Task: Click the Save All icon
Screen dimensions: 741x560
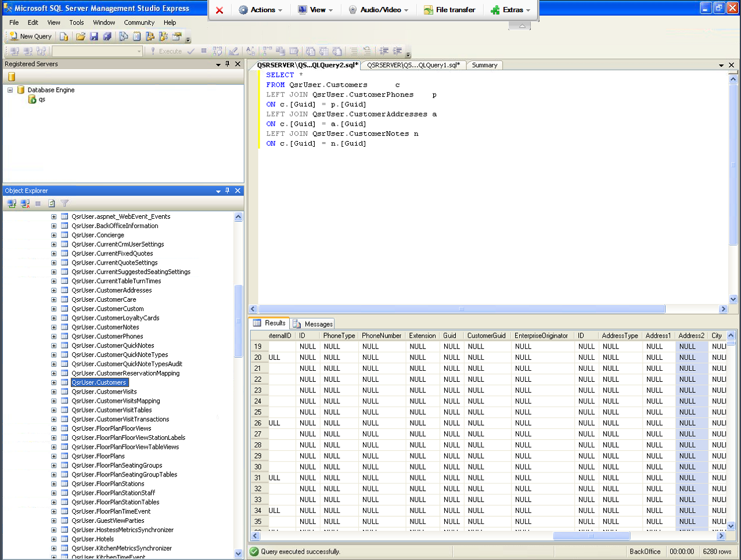Action: click(x=107, y=36)
